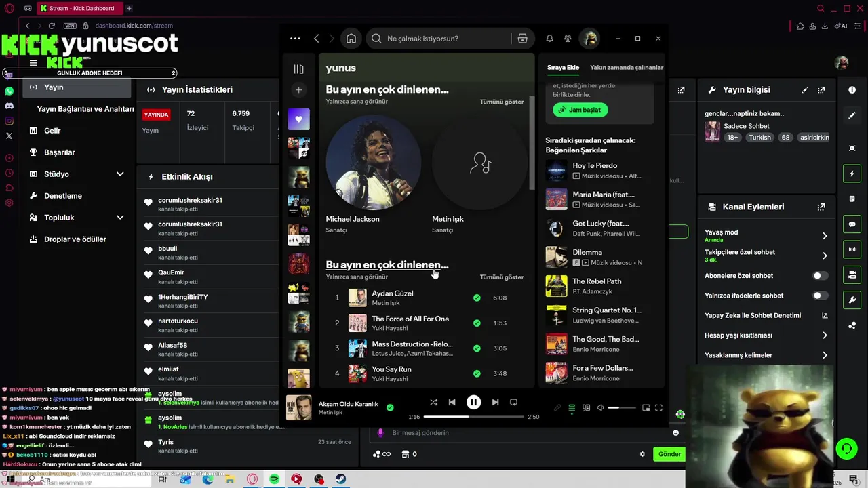The height and width of the screenshot is (488, 868).
Task: Edit Yayın bilgisi with pencil icon
Action: click(805, 89)
